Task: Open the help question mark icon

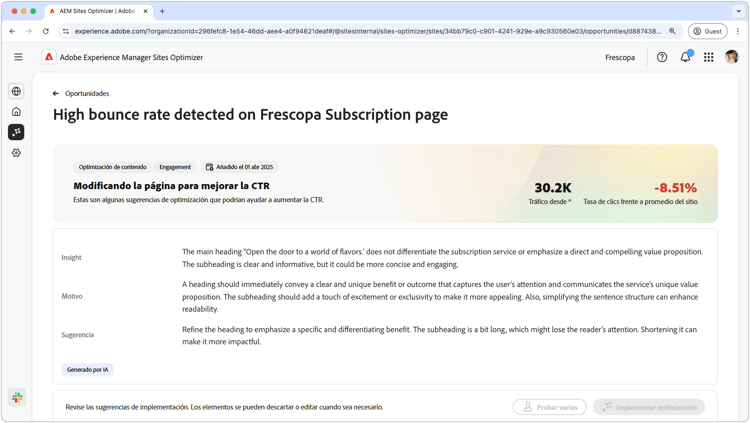Action: click(x=662, y=57)
